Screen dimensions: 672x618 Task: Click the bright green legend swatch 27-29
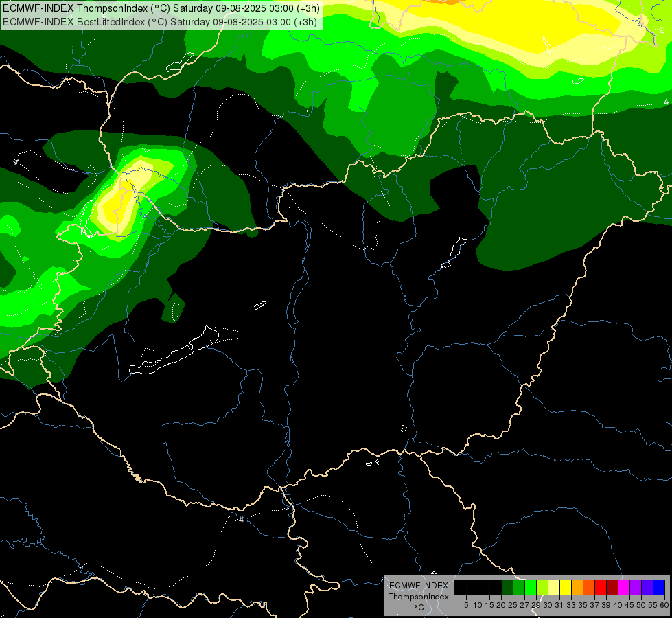[530, 587]
